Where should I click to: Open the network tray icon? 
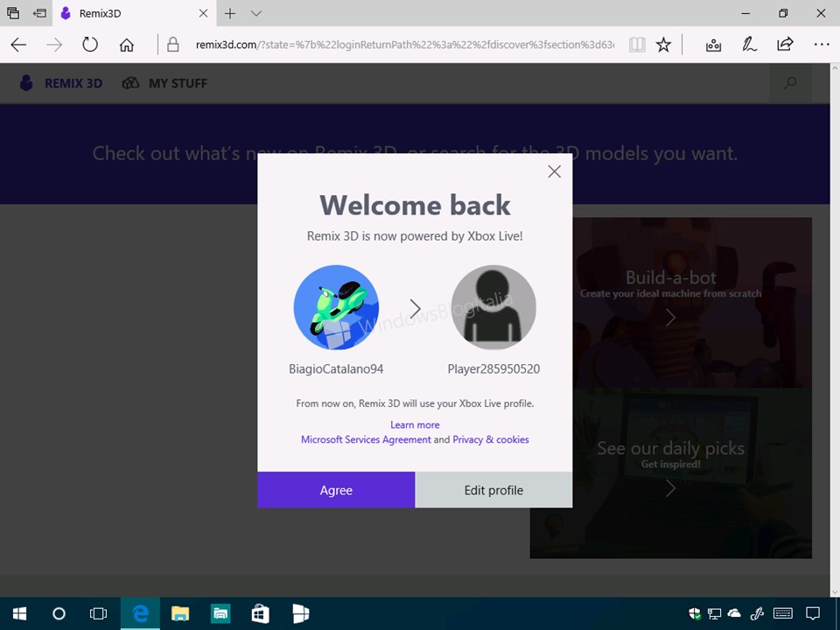[x=714, y=613]
